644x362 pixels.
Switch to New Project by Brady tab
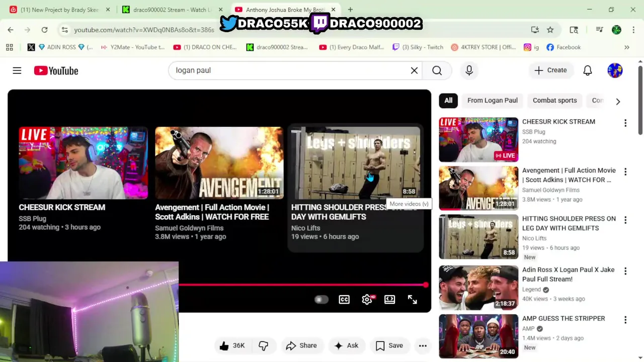58,10
